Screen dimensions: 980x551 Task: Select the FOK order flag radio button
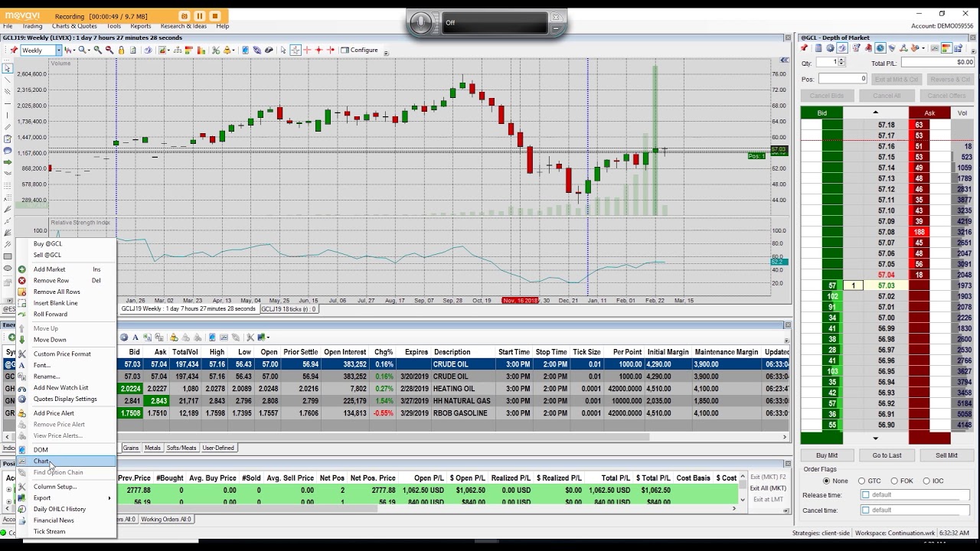(x=894, y=481)
